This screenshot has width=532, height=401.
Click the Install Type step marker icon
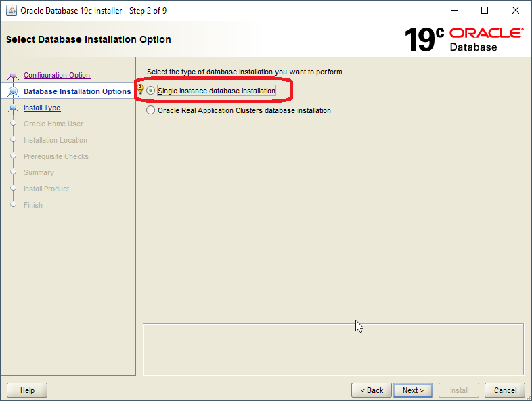tap(14, 108)
